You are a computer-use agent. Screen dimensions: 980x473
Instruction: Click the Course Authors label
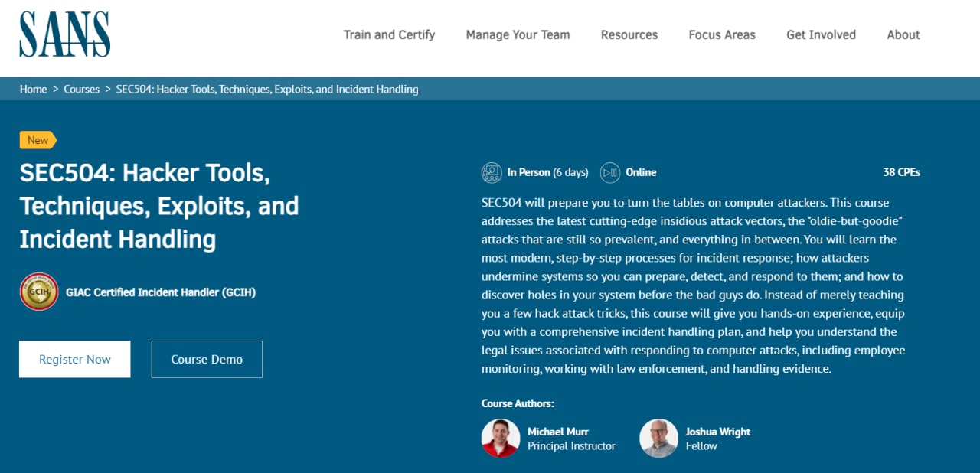point(518,403)
